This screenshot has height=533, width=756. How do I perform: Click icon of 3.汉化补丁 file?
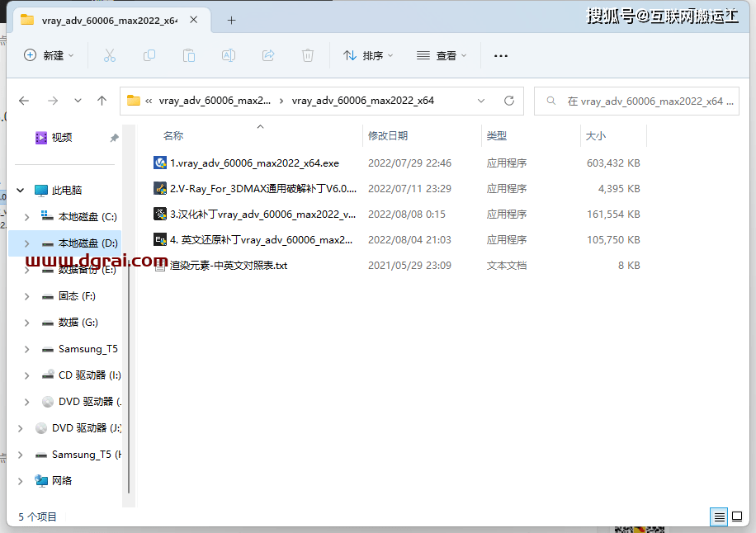point(160,214)
